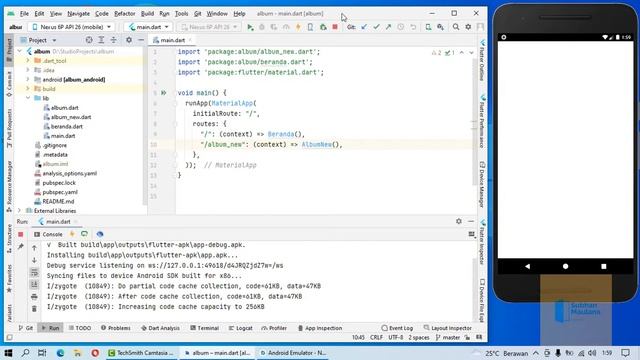
Task: Switch to TechSmith Camtasia taskbar item
Action: coord(141,353)
